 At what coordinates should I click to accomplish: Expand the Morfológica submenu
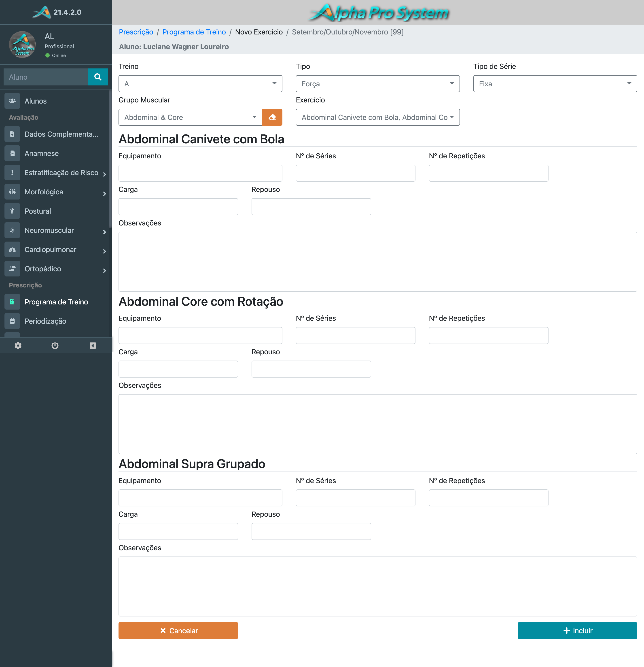[104, 193]
